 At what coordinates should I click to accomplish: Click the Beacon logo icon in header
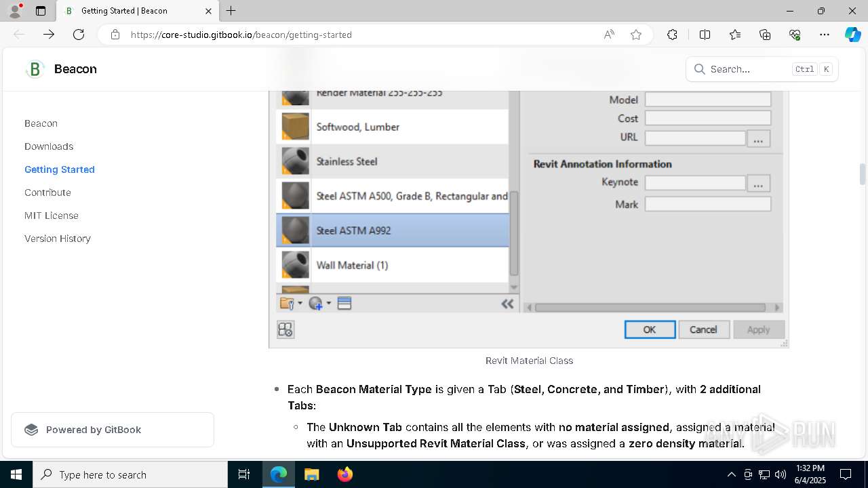coord(35,69)
